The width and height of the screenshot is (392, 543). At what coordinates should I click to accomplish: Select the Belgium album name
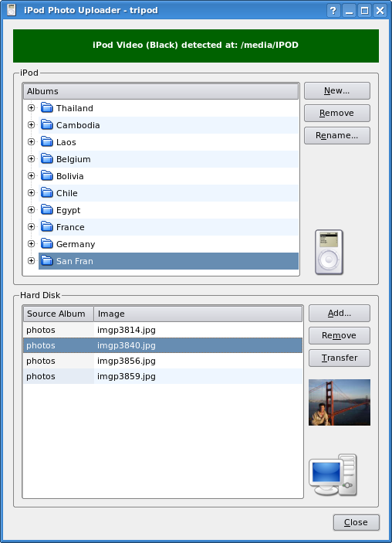coord(73,159)
